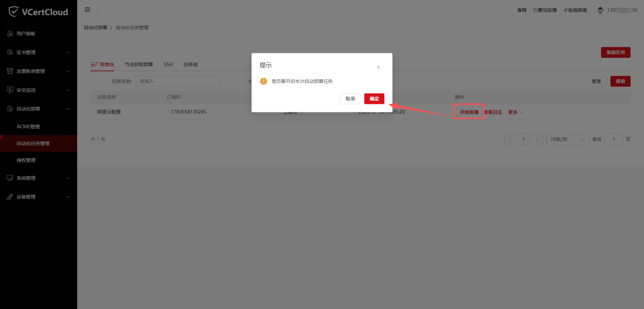This screenshot has height=309, width=644.
Task: Go to the next page arrow
Action: click(x=537, y=139)
